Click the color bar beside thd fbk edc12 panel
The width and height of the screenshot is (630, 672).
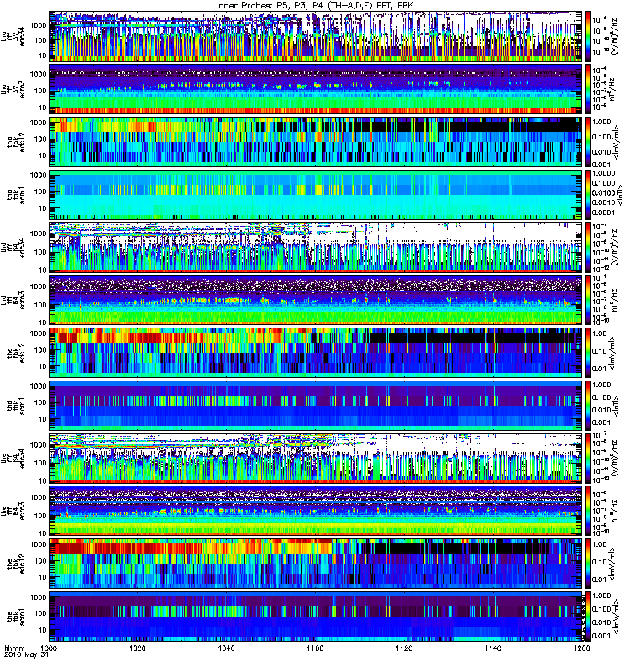pos(588,353)
